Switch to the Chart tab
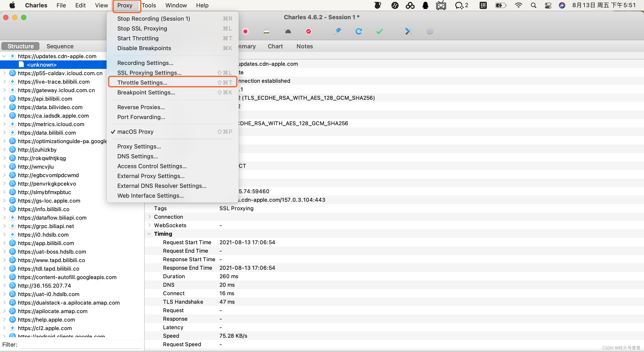The height and width of the screenshot is (352, 644). (275, 46)
